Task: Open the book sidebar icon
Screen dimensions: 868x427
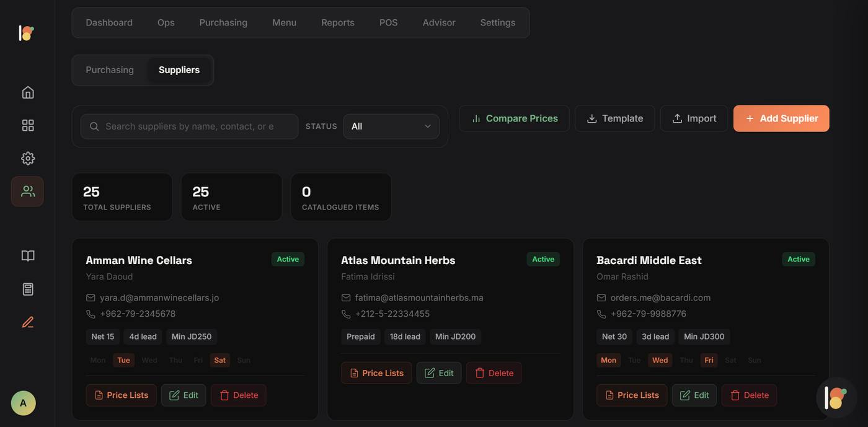Action: [x=28, y=256]
